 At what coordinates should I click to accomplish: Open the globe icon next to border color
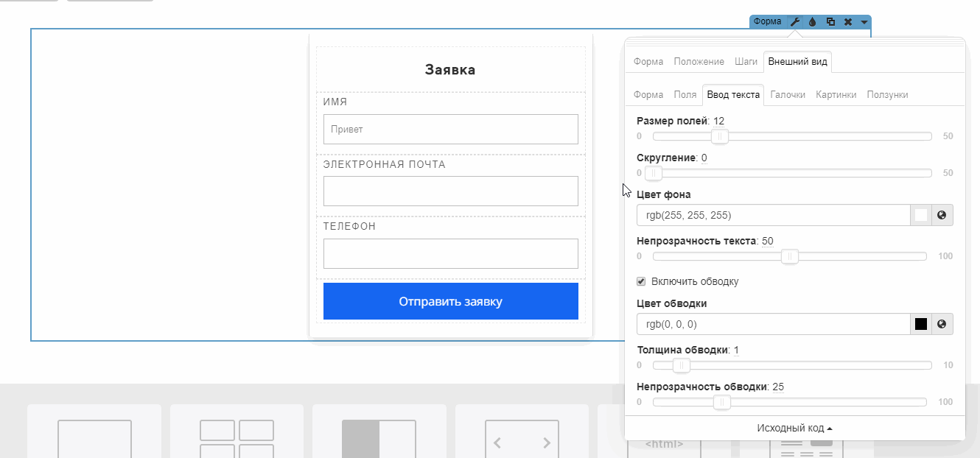[x=942, y=324]
